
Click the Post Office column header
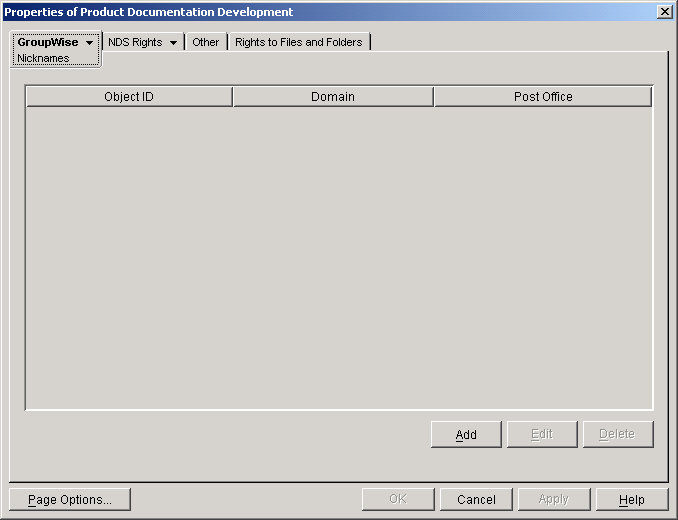tap(543, 96)
